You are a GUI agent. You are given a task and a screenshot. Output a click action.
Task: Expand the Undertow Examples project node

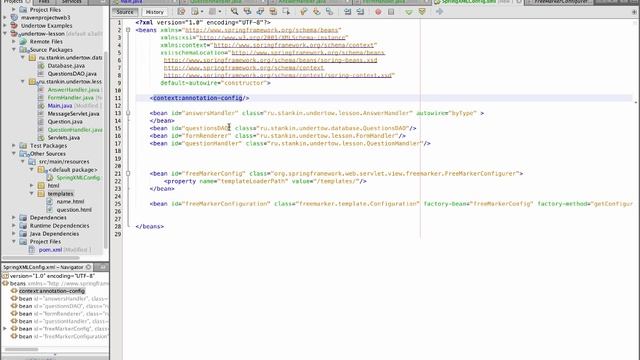coord(5,25)
